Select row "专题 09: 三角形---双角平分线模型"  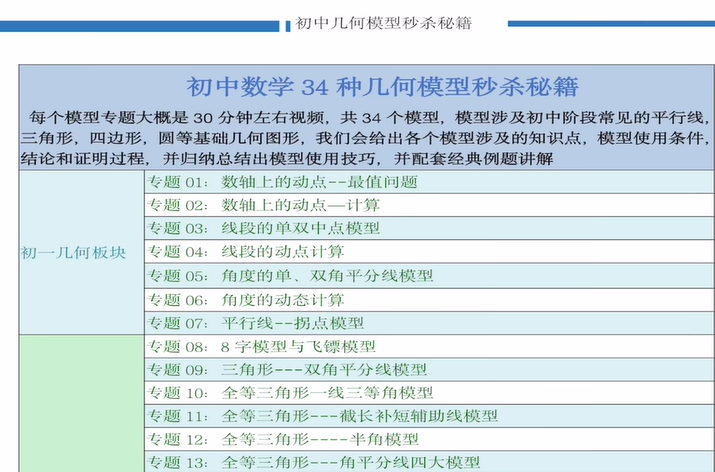tap(430, 369)
